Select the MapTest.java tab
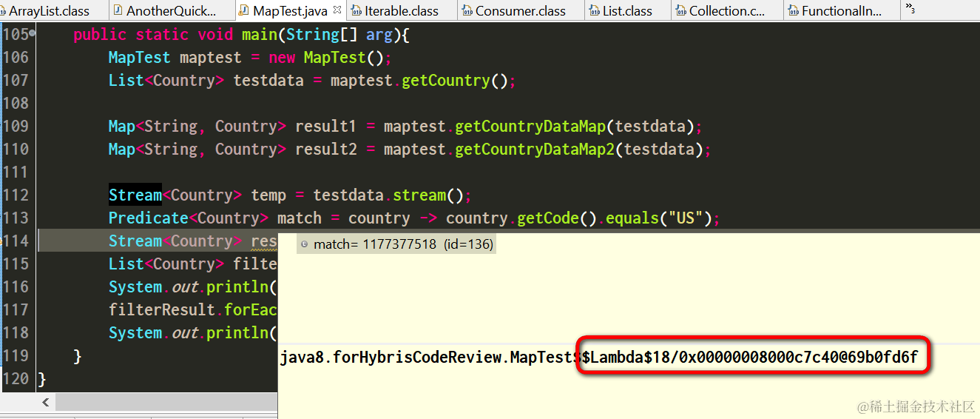 pos(290,10)
